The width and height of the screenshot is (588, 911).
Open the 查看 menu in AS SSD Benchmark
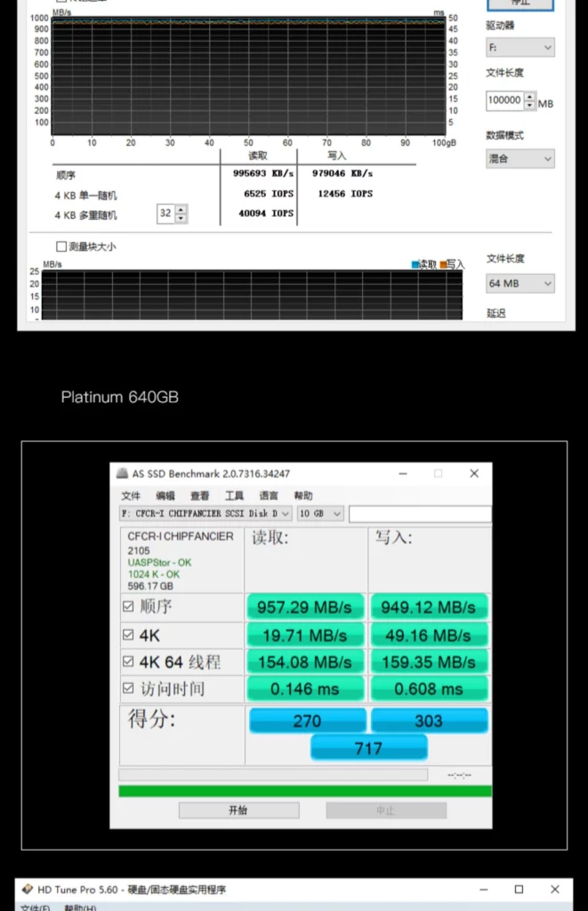(199, 496)
